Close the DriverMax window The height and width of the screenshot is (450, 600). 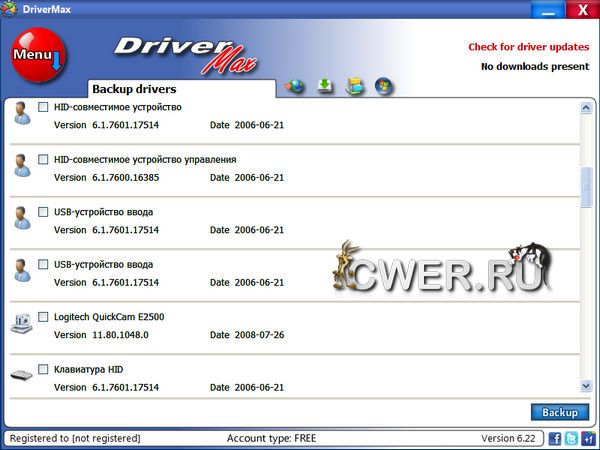pyautogui.click(x=582, y=10)
